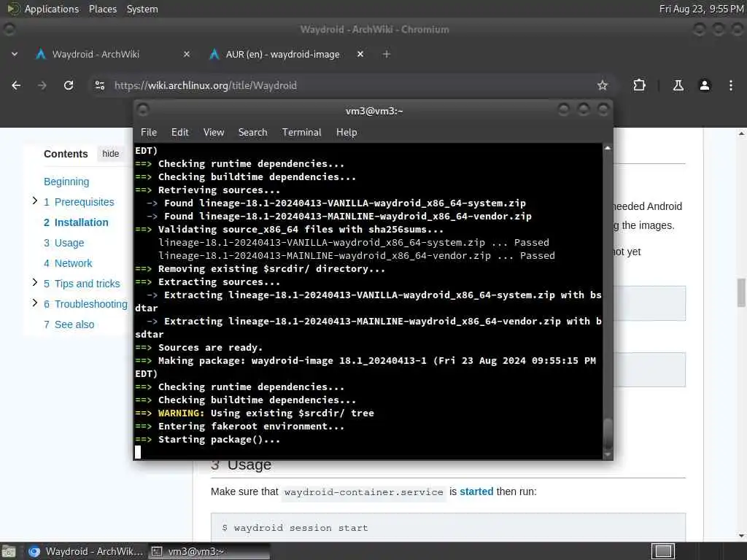Open the terminal View menu
This screenshot has width=747, height=560.
click(214, 133)
